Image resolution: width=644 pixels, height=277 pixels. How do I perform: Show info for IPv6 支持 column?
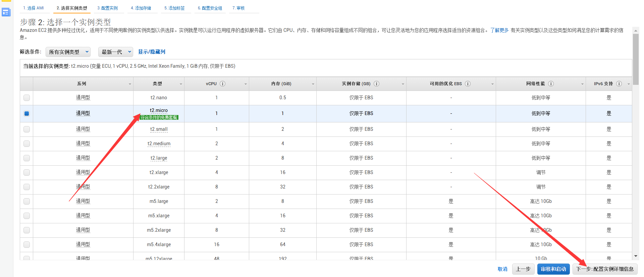619,84
